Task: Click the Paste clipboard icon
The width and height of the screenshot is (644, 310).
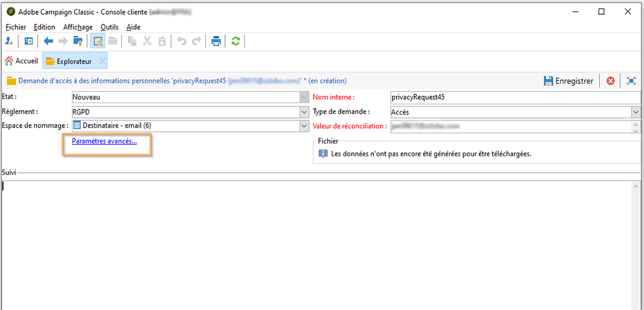Action: coord(162,41)
